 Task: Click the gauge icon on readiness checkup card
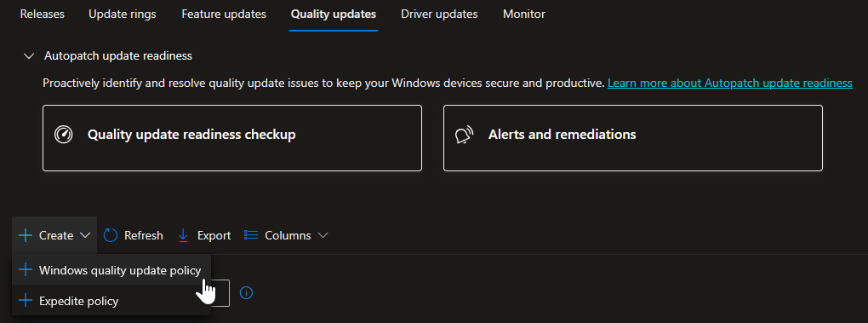tap(64, 135)
